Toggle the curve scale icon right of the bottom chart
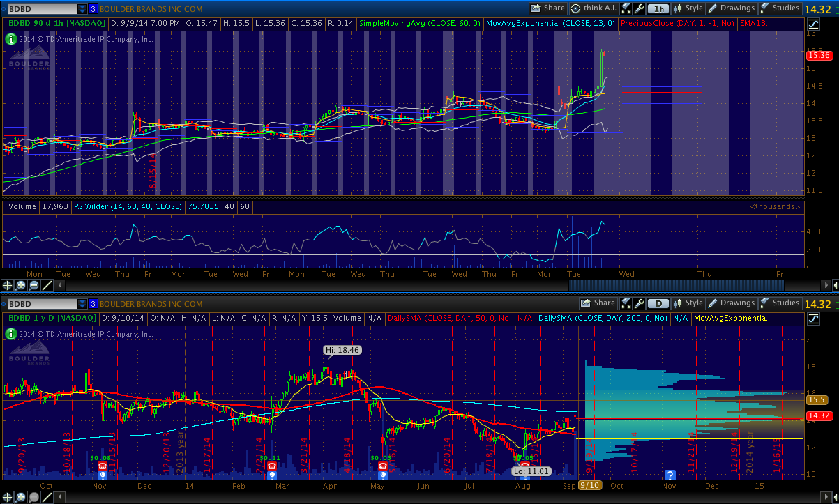The height and width of the screenshot is (504, 839). click(813, 319)
